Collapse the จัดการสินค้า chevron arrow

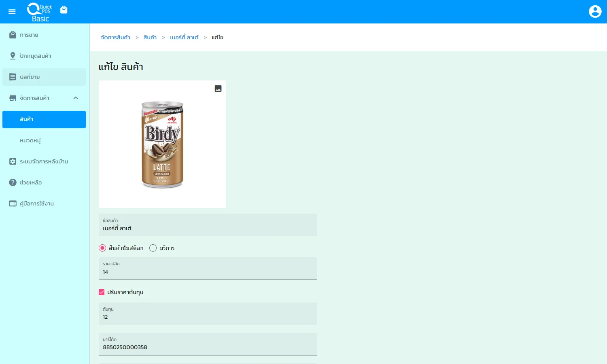click(76, 98)
